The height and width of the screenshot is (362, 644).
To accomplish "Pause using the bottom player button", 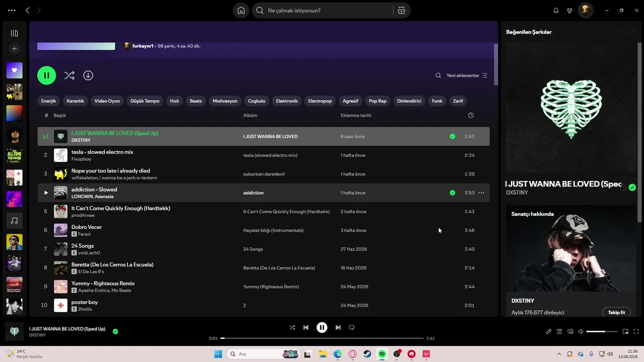I will 322,327.
